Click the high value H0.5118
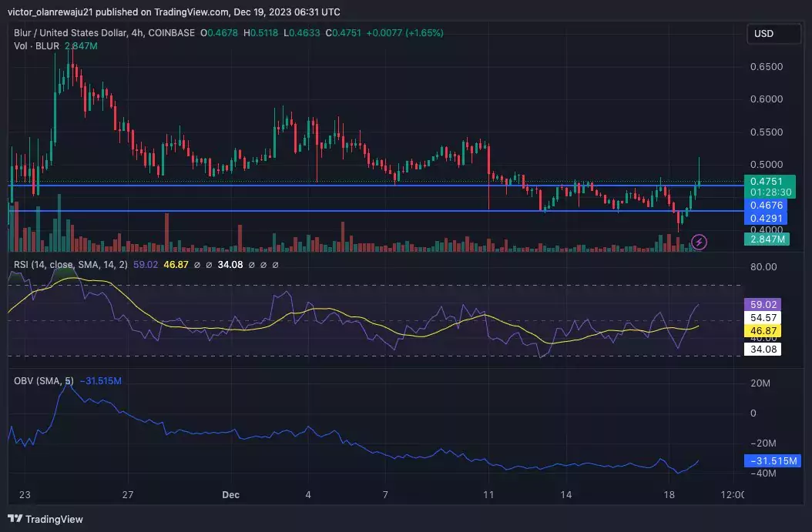The width and height of the screenshot is (812, 532). [260, 32]
